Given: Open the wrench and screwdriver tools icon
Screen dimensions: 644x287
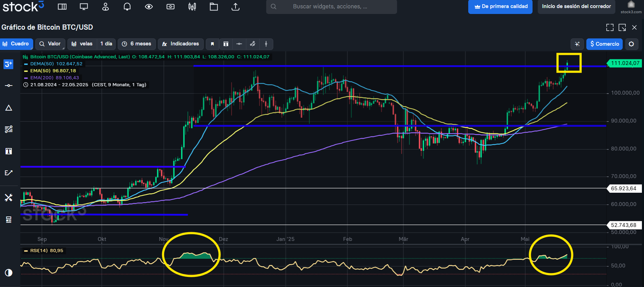Looking at the screenshot, I should point(9,198).
